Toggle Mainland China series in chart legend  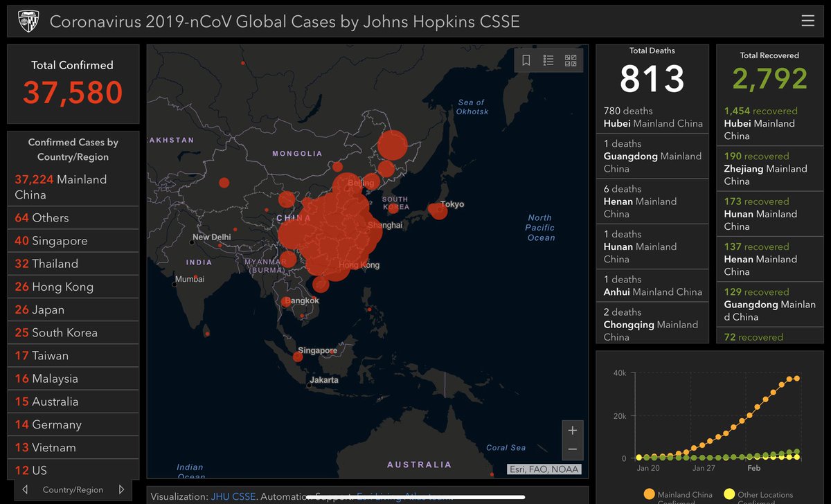677,495
